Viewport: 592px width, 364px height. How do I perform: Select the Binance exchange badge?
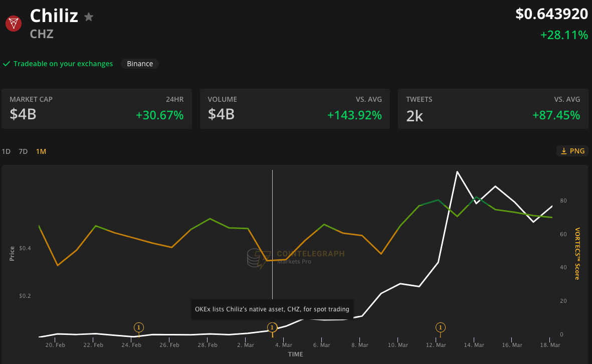pyautogui.click(x=140, y=64)
